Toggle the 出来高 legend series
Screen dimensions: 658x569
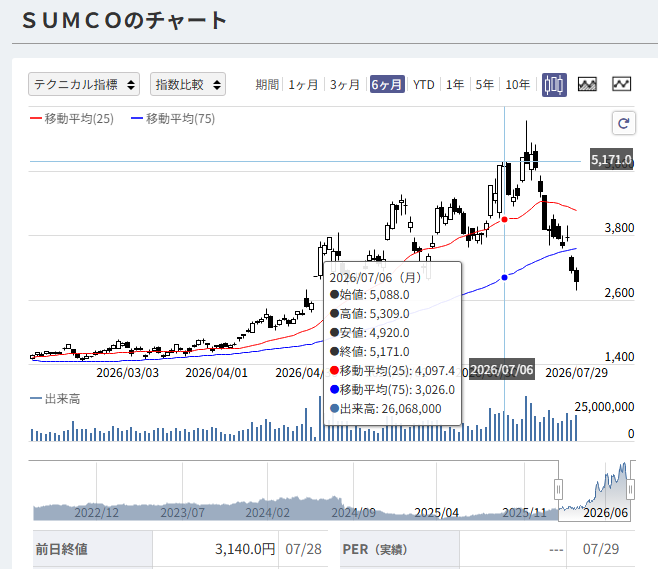[x=55, y=399]
